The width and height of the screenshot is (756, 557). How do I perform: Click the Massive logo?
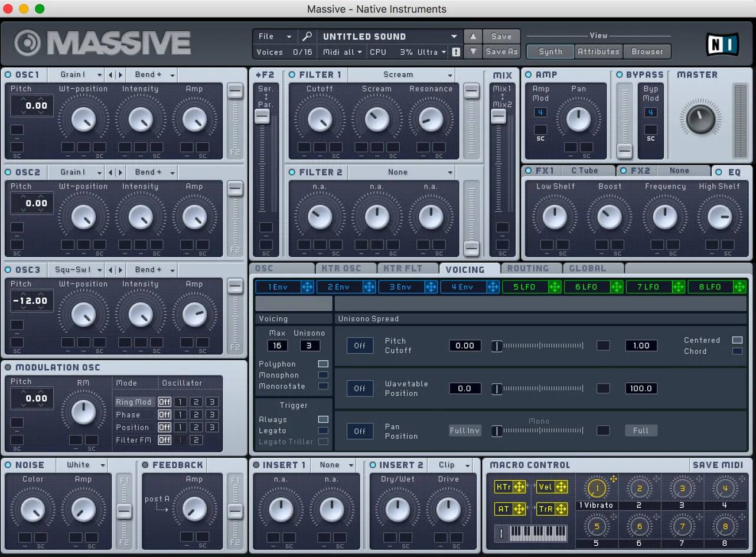coord(102,43)
